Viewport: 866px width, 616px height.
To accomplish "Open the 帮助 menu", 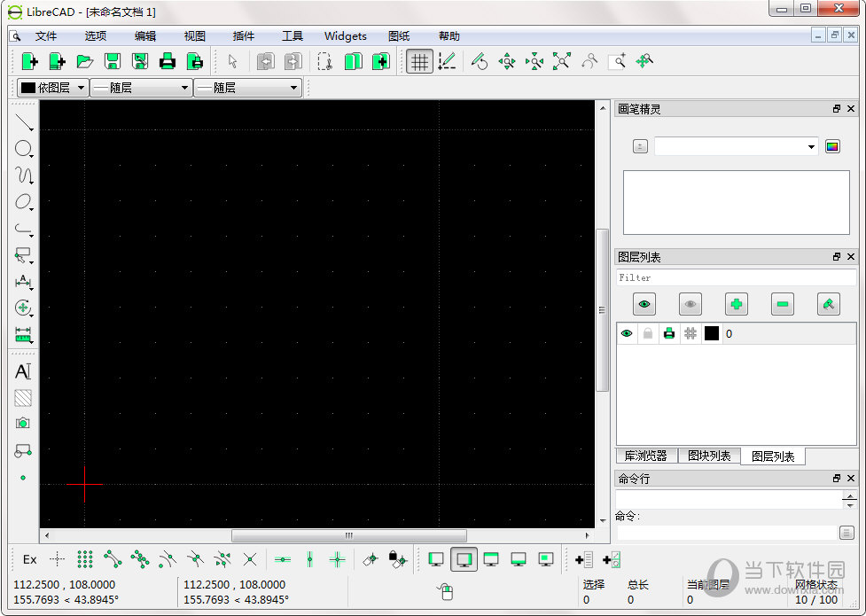I will click(x=449, y=36).
